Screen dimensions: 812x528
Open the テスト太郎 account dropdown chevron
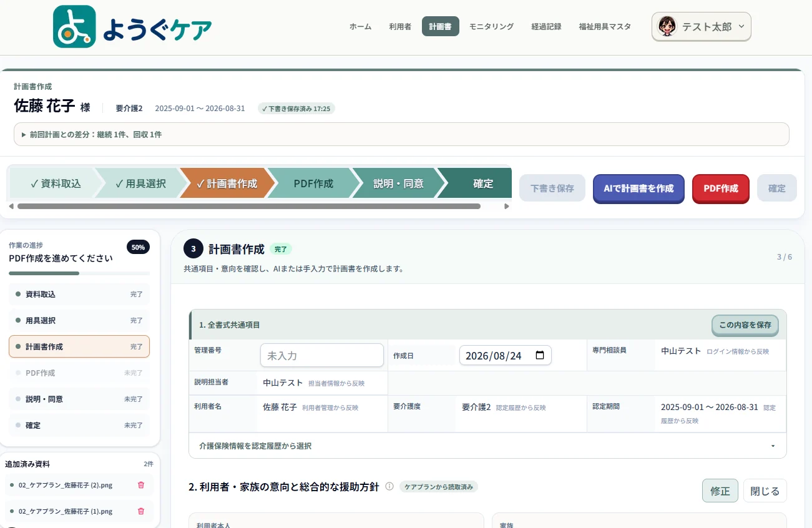[741, 27]
